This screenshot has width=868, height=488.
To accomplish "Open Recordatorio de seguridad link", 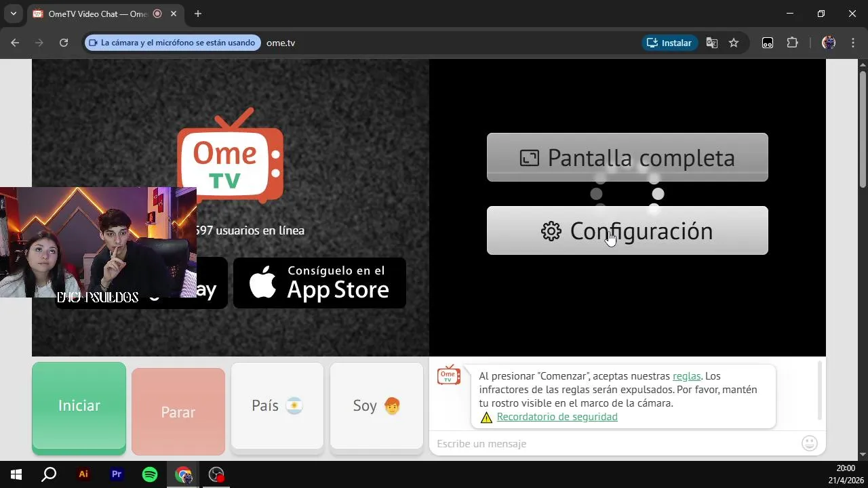I will click(x=557, y=417).
